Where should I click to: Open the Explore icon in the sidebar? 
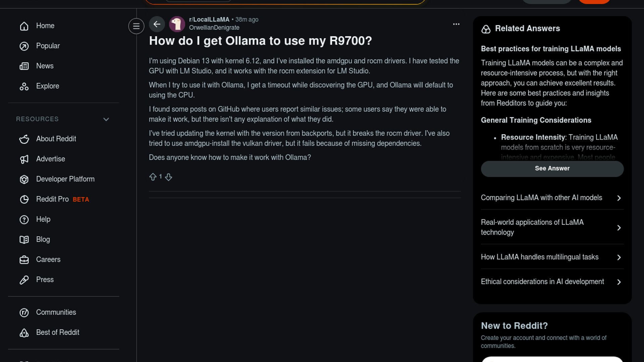(x=24, y=86)
